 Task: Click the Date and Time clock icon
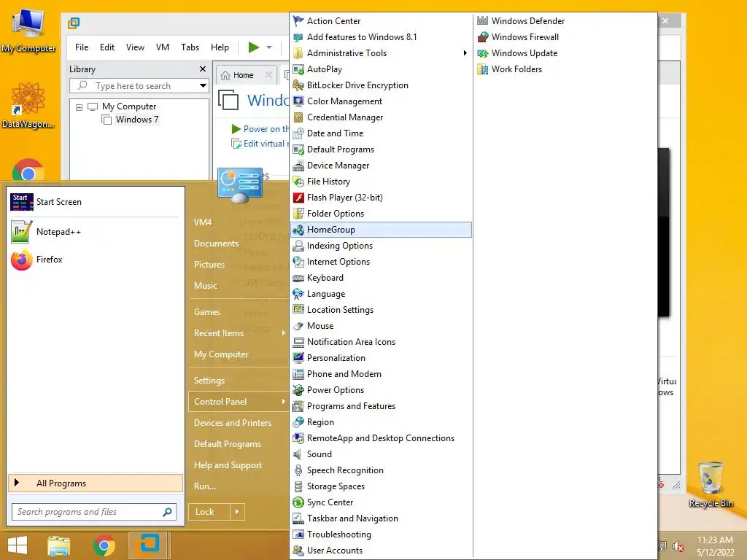298,133
